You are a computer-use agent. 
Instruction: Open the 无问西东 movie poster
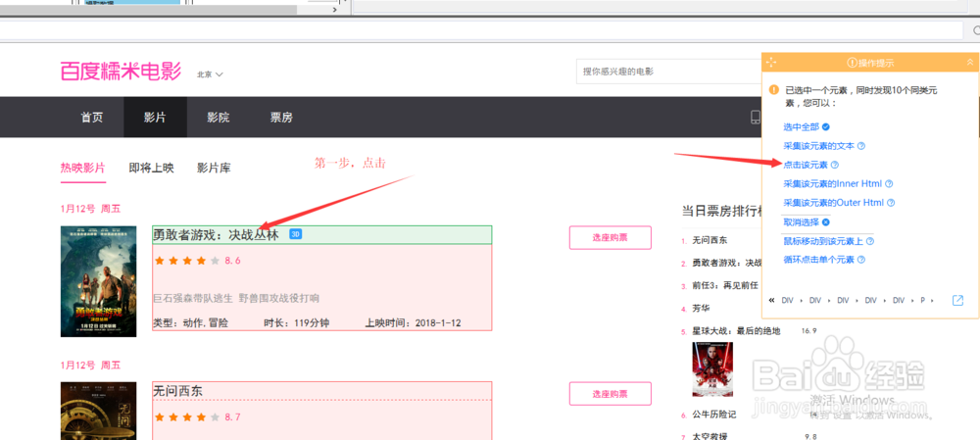pos(99,411)
